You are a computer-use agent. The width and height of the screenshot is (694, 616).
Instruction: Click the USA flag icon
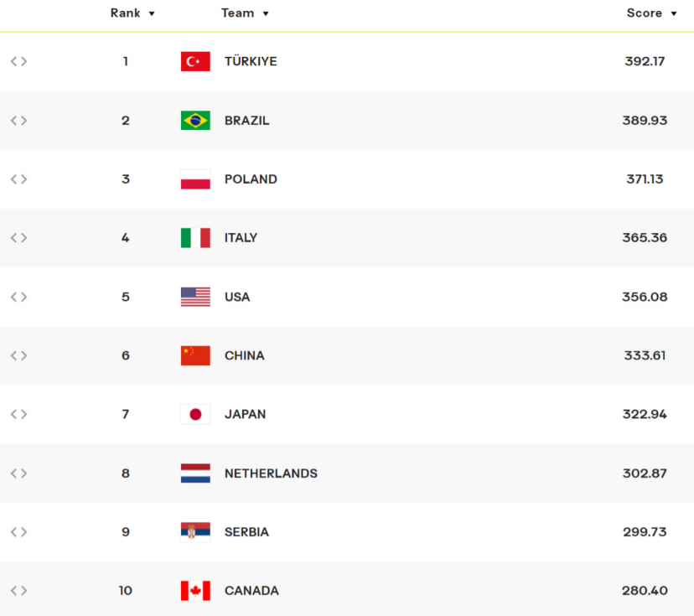[x=195, y=297]
